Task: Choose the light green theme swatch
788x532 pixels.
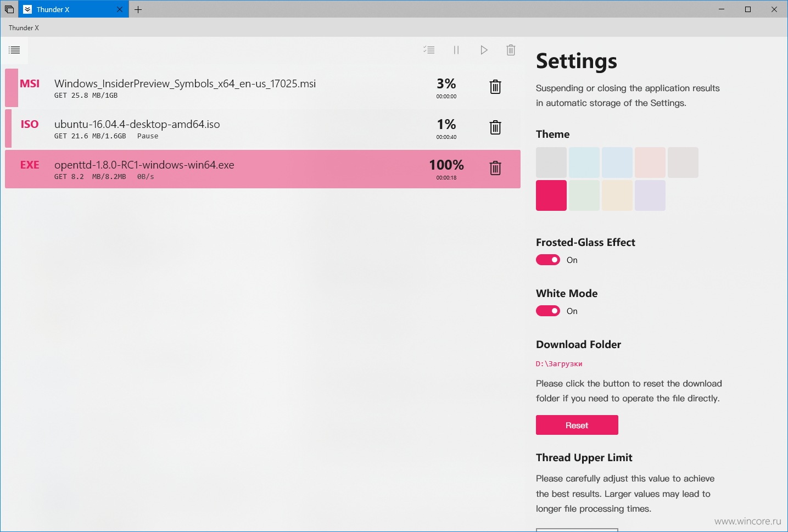Action: (x=584, y=195)
